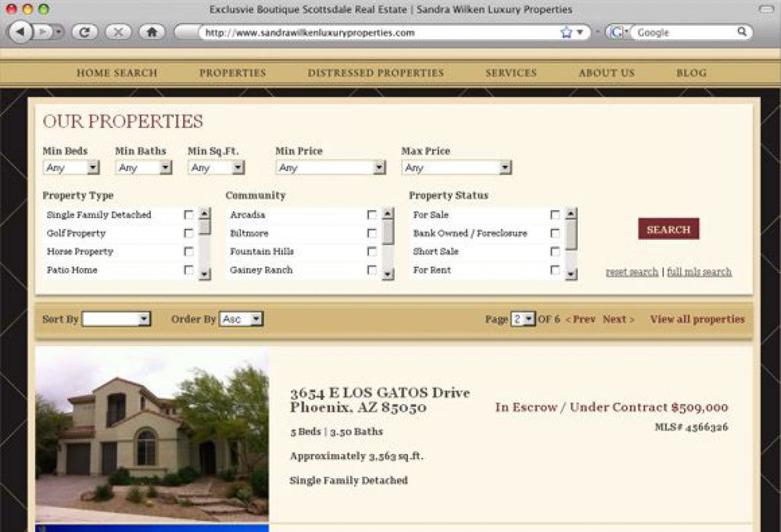
Task: Open the Min Beds dropdown
Action: click(71, 168)
